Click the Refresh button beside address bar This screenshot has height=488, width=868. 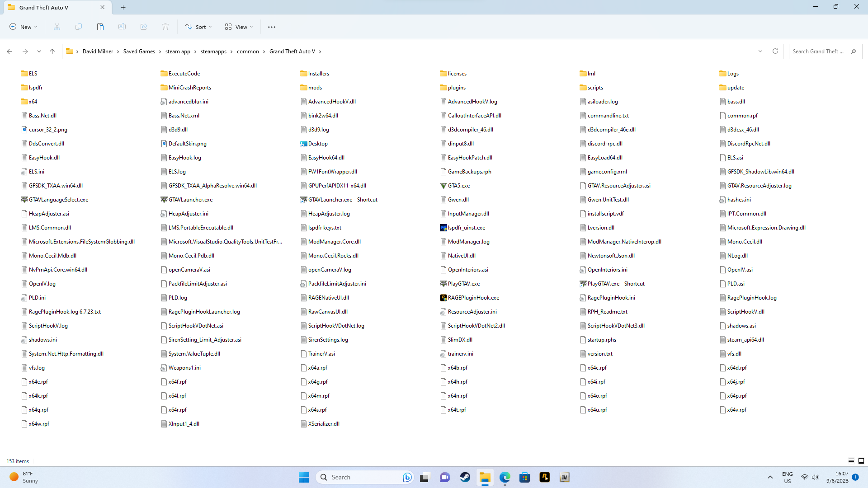(775, 52)
